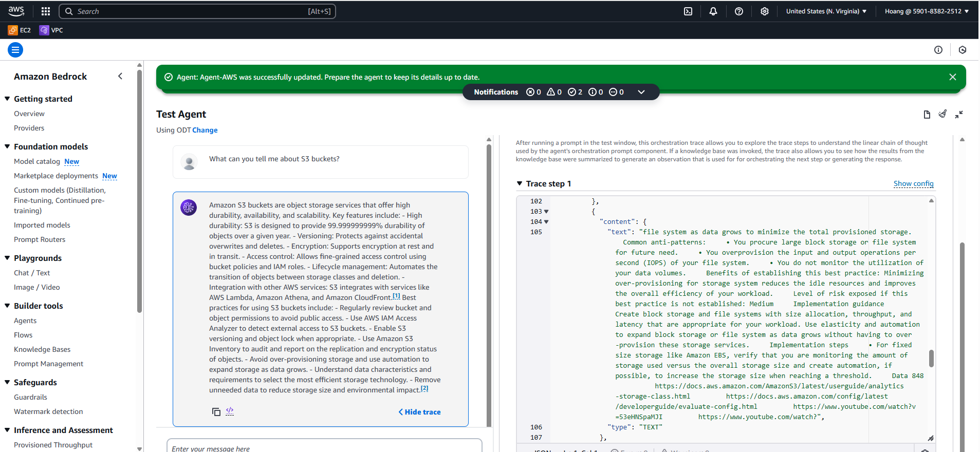Copy the agent response with the copy icon

point(216,412)
